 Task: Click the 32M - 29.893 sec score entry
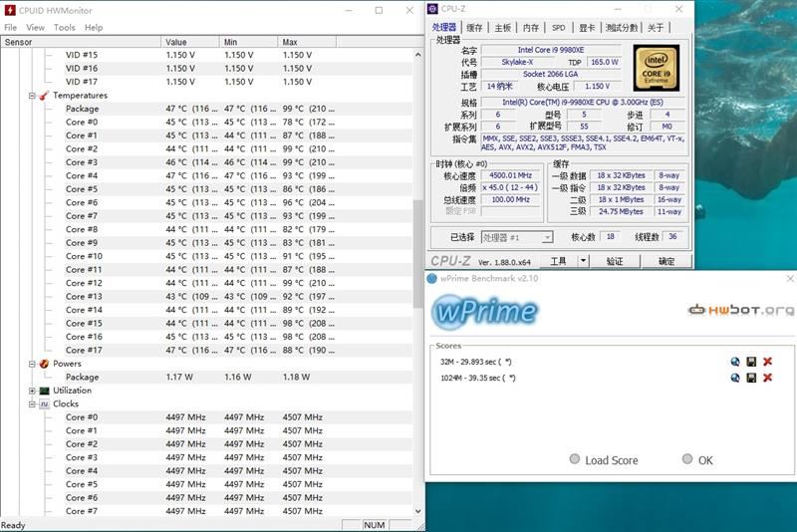[x=476, y=362]
